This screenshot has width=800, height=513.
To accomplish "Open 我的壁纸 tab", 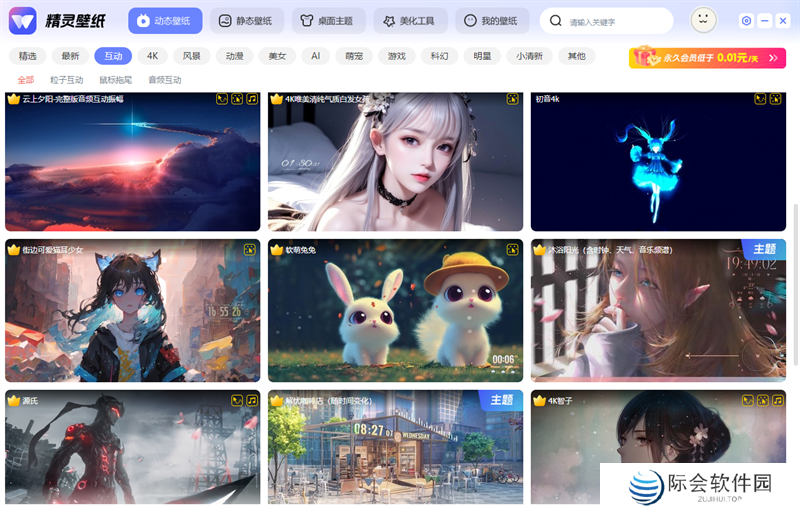I will [492, 21].
